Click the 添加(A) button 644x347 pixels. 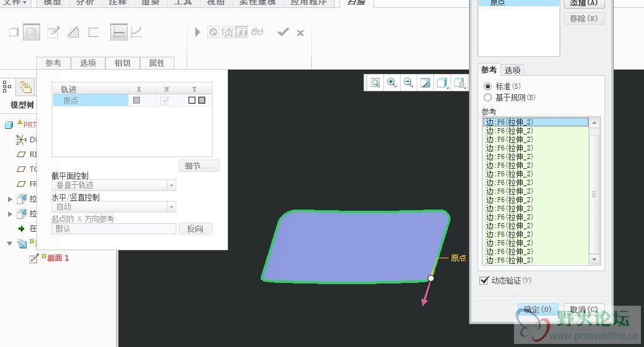coord(584,3)
